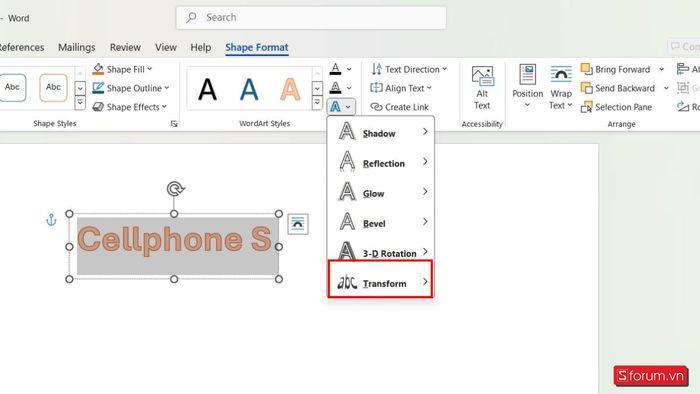Switch to the Help tab
This screenshot has height=394, width=700.
[x=200, y=47]
